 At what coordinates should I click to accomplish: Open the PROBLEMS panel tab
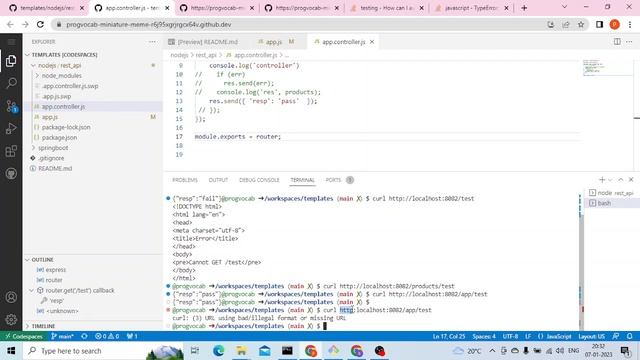point(185,180)
